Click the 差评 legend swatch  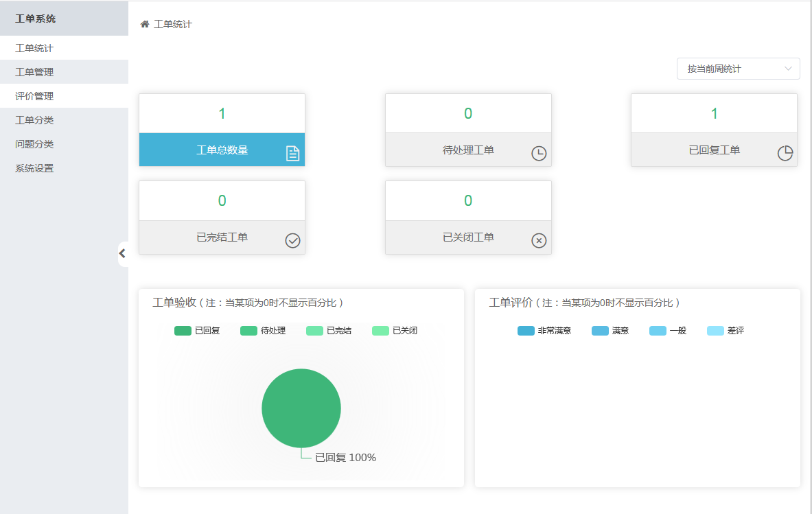click(715, 331)
